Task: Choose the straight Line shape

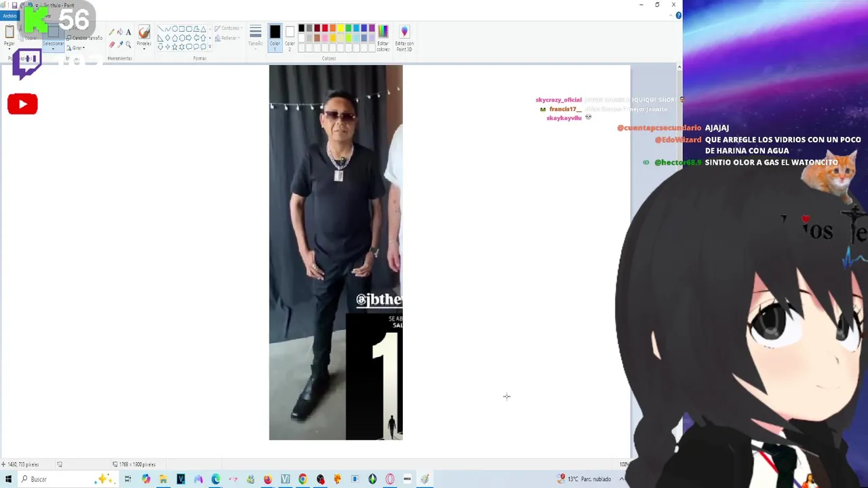Action: 161,28
